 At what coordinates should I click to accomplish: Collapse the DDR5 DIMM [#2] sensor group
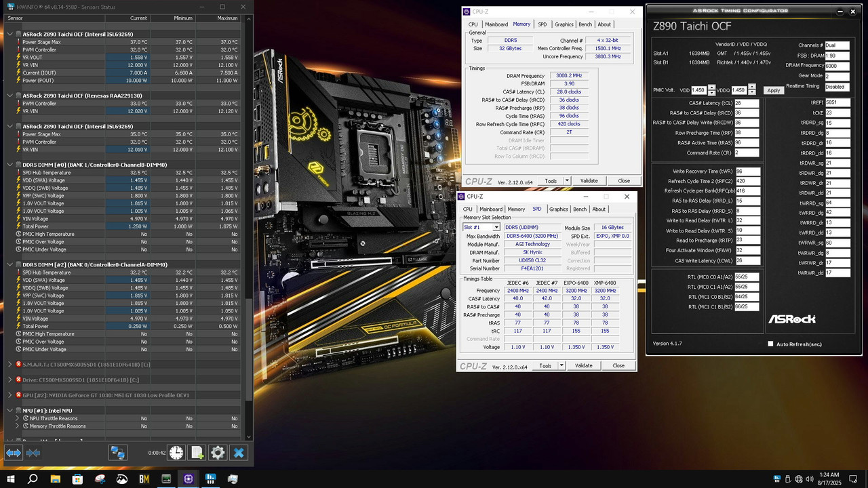9,264
